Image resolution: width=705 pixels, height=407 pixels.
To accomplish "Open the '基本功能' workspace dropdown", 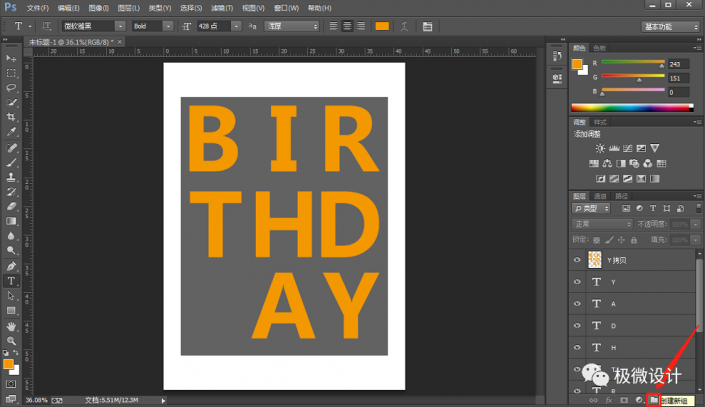I will pos(671,25).
